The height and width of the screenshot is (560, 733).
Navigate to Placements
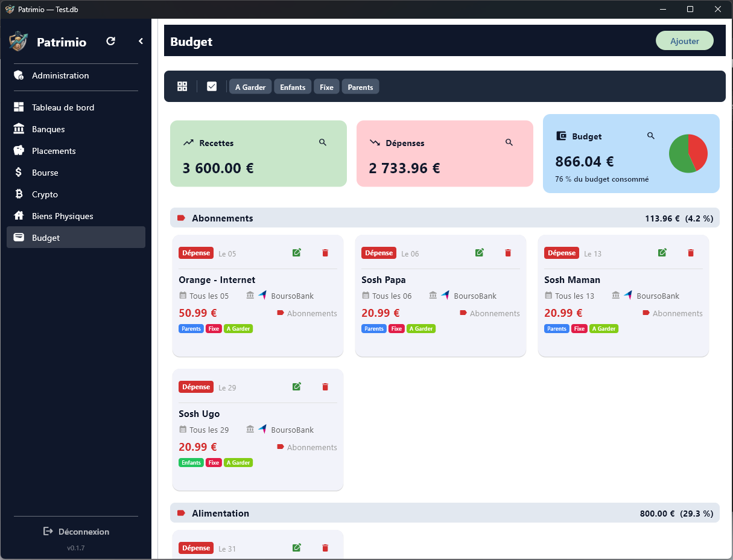(76, 151)
